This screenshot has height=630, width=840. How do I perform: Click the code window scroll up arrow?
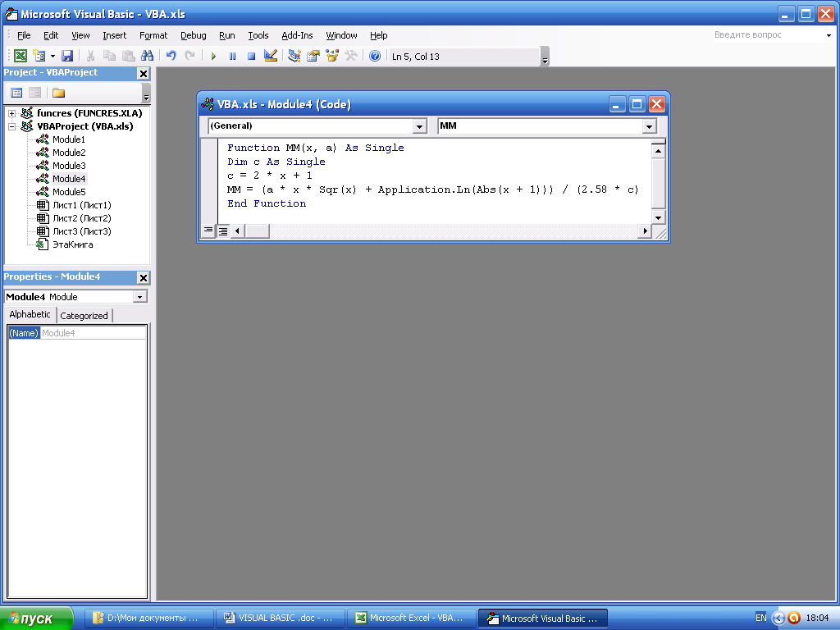click(x=659, y=151)
